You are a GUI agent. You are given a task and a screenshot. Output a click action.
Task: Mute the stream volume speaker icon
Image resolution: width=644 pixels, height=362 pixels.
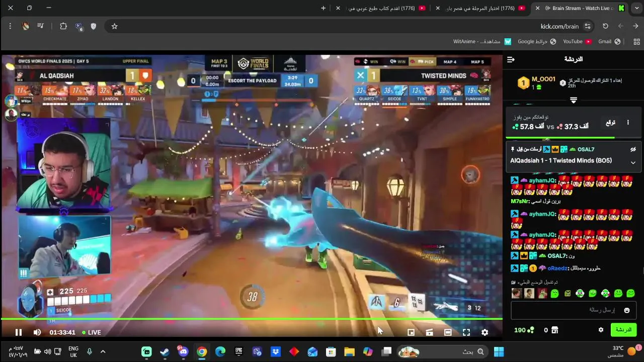[37, 332]
